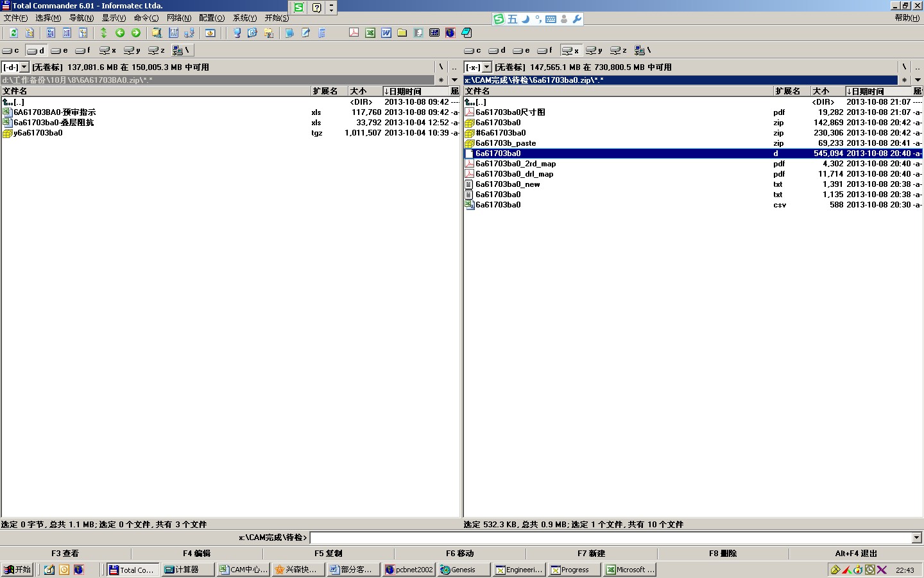Screen dimensions: 924x578
Task: Switch right panel to network drive y
Action: coord(595,50)
